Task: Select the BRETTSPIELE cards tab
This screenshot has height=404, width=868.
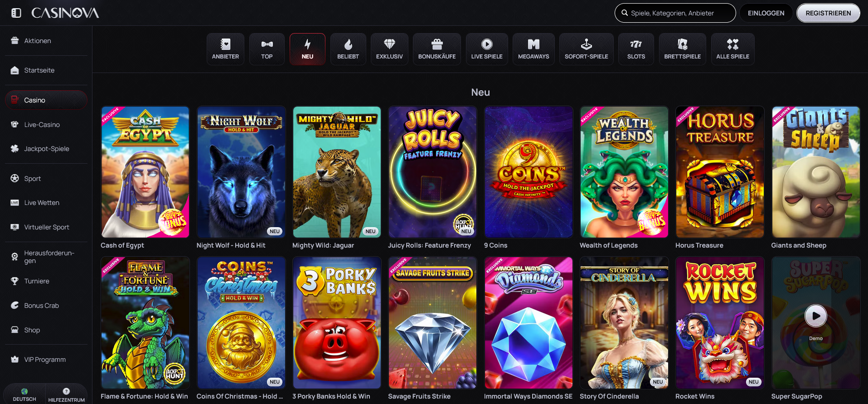Action: (x=683, y=49)
